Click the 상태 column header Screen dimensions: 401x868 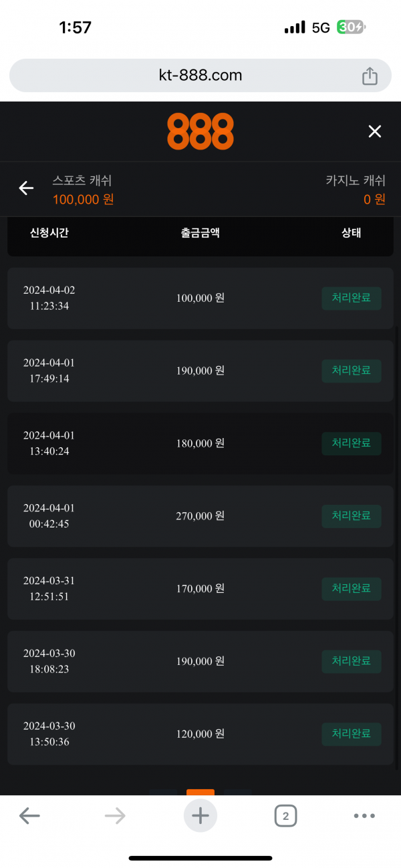[x=351, y=233]
